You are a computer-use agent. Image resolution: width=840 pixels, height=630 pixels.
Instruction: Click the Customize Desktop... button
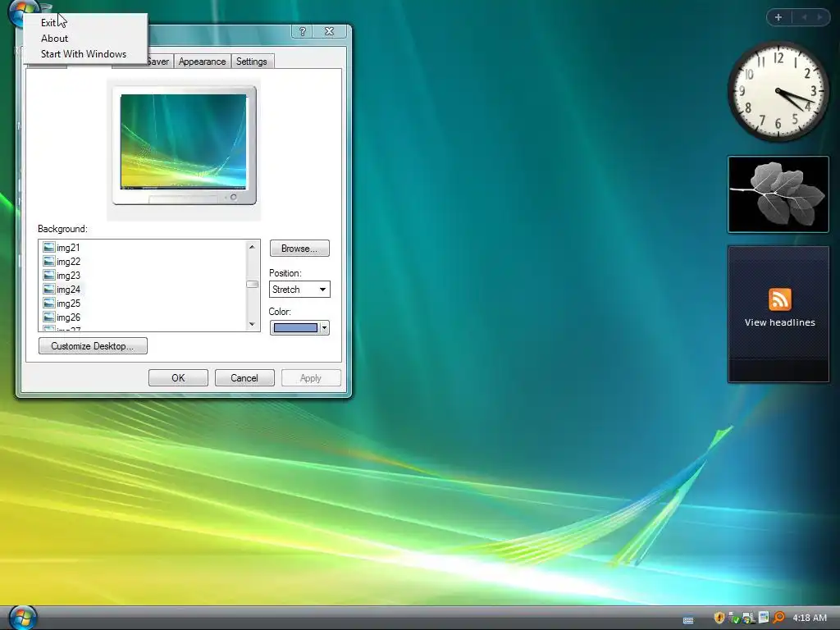pyautogui.click(x=93, y=345)
